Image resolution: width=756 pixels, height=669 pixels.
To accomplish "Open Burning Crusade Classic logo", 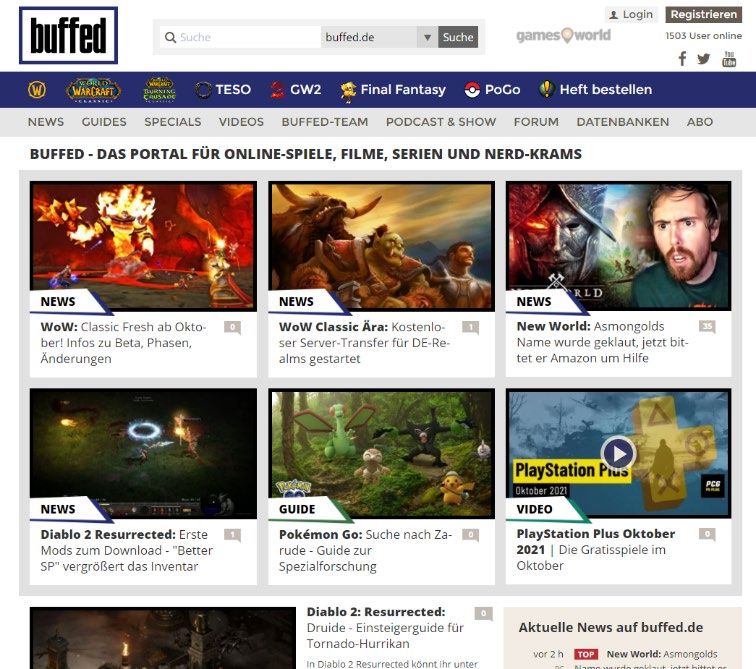I will 160,90.
